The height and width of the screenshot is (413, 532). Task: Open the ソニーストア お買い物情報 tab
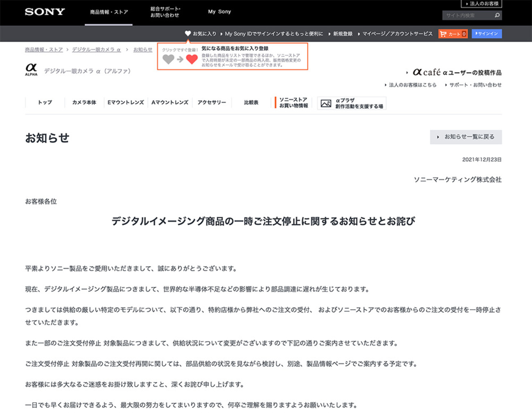[293, 103]
